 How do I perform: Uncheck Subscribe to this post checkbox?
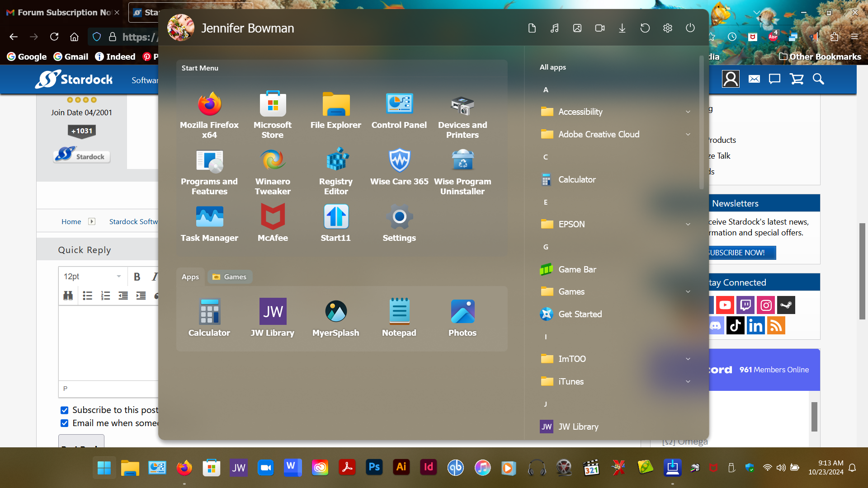click(65, 410)
